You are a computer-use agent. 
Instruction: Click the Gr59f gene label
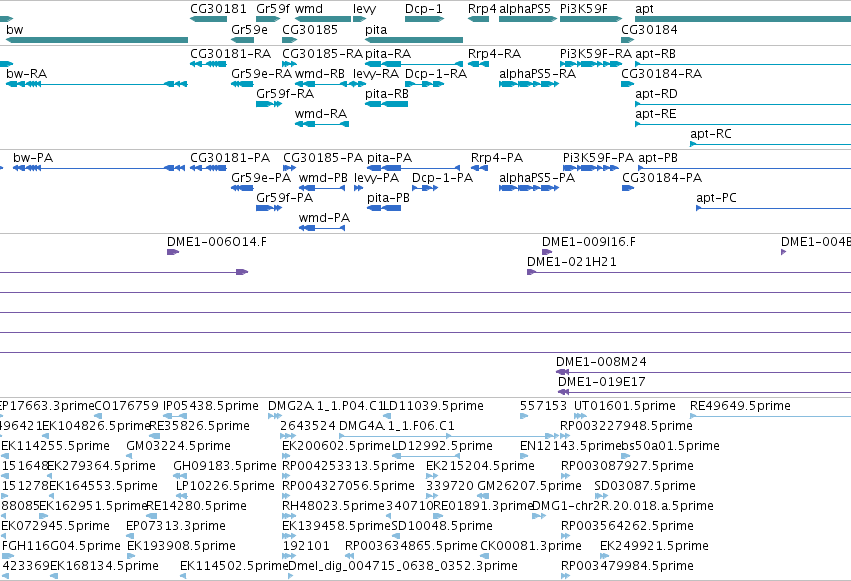pos(273,9)
